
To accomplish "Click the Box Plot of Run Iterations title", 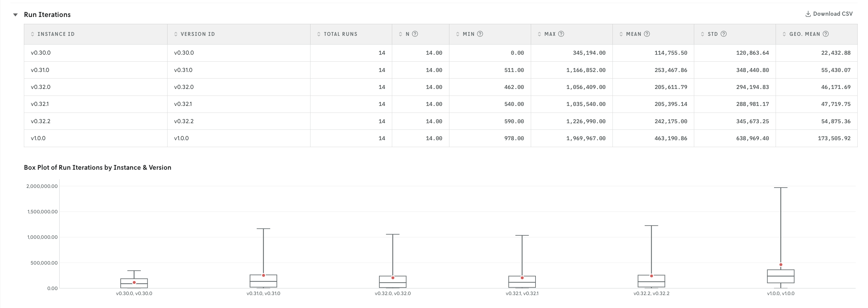I will click(x=97, y=168).
